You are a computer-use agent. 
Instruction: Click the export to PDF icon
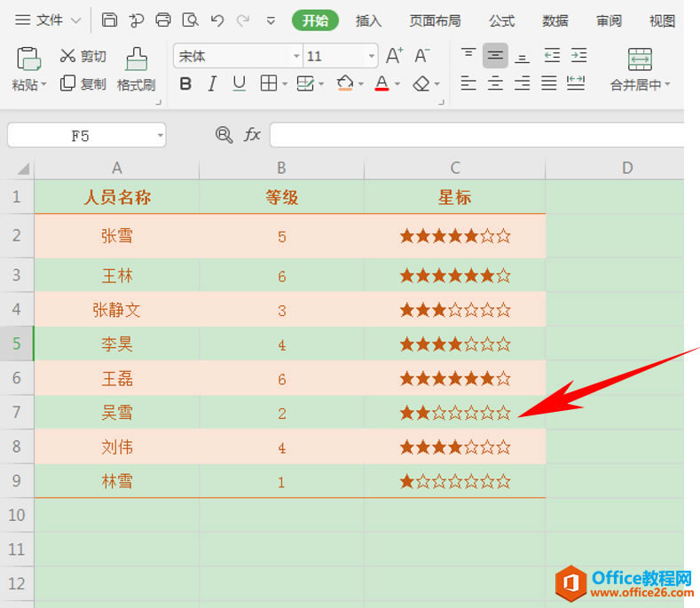click(136, 20)
